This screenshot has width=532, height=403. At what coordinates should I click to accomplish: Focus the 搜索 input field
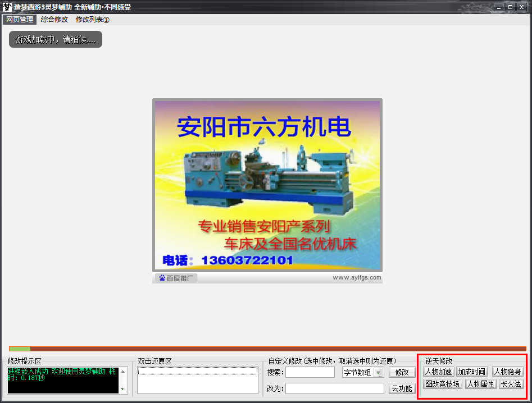310,372
